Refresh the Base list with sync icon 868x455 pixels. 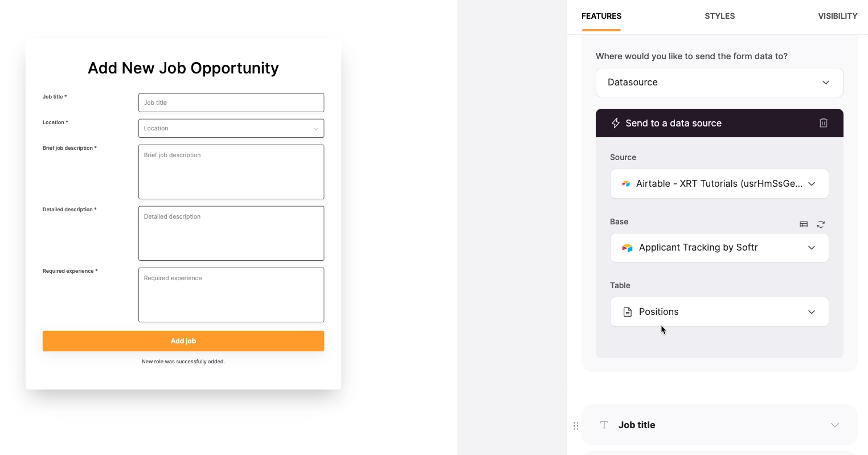point(821,224)
